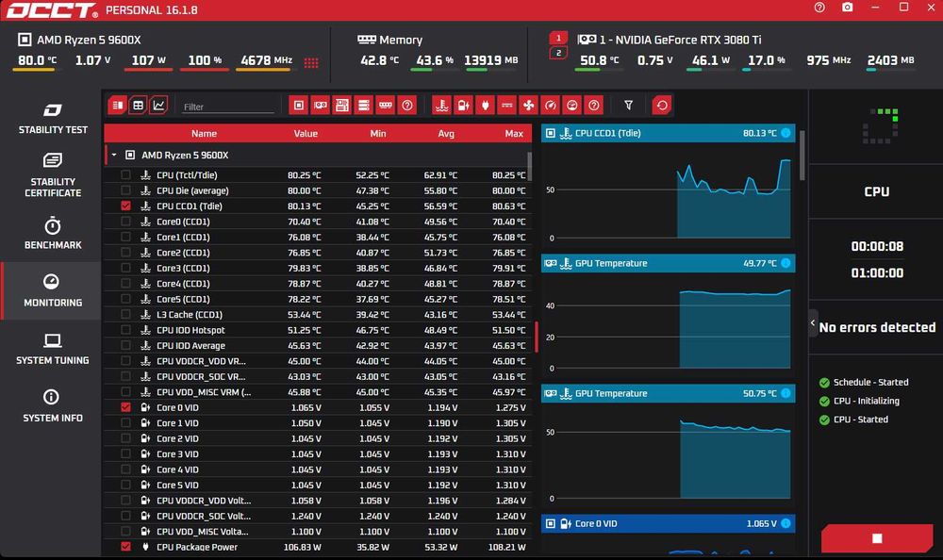The height and width of the screenshot is (560, 943).
Task: Check the CPU (Tctl/Tdie) checkbox
Action: click(x=125, y=175)
